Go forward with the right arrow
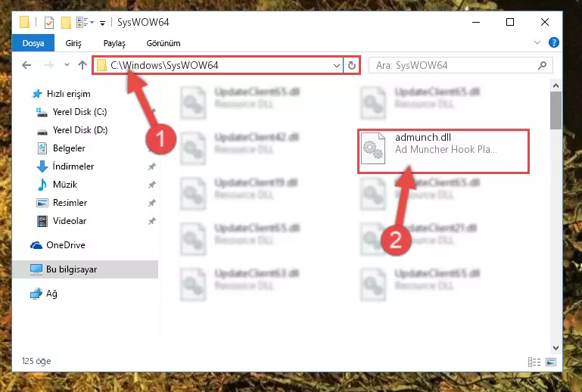This screenshot has height=392, width=582. (x=48, y=65)
